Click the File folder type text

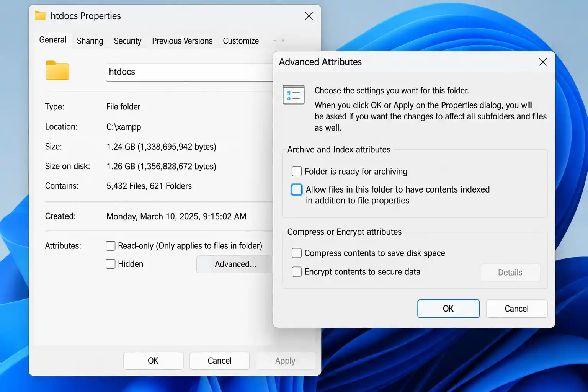coord(123,107)
